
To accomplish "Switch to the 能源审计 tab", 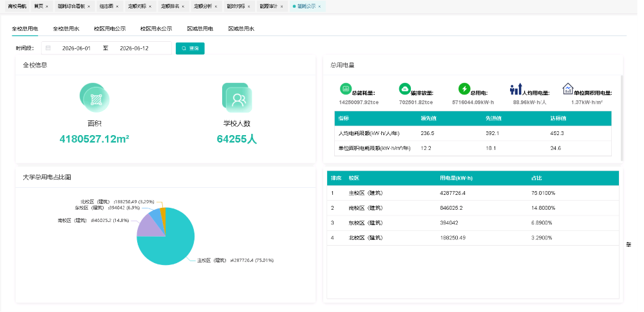I will point(268,6).
